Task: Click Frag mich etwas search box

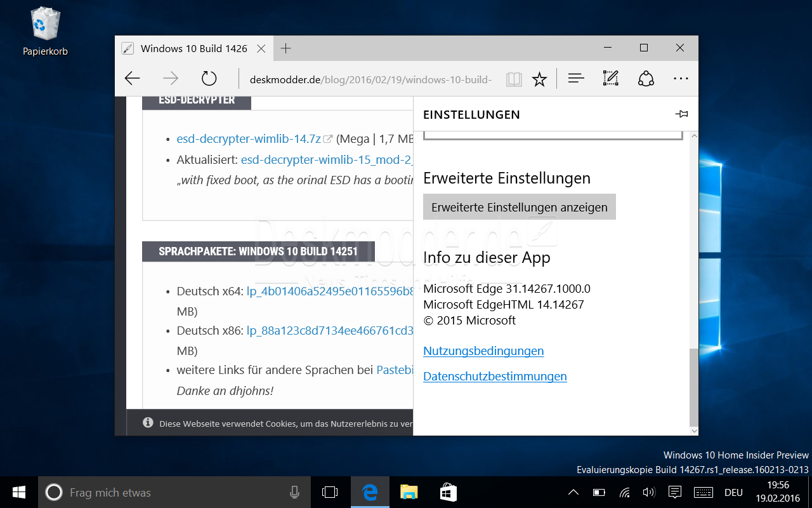Action: tap(174, 492)
